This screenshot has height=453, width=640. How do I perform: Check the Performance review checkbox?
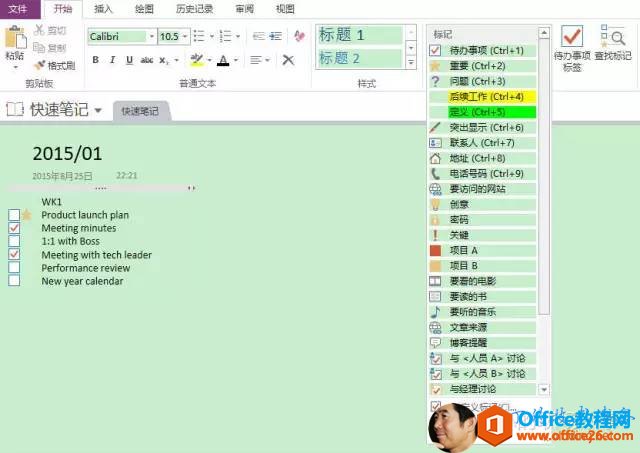(14, 268)
